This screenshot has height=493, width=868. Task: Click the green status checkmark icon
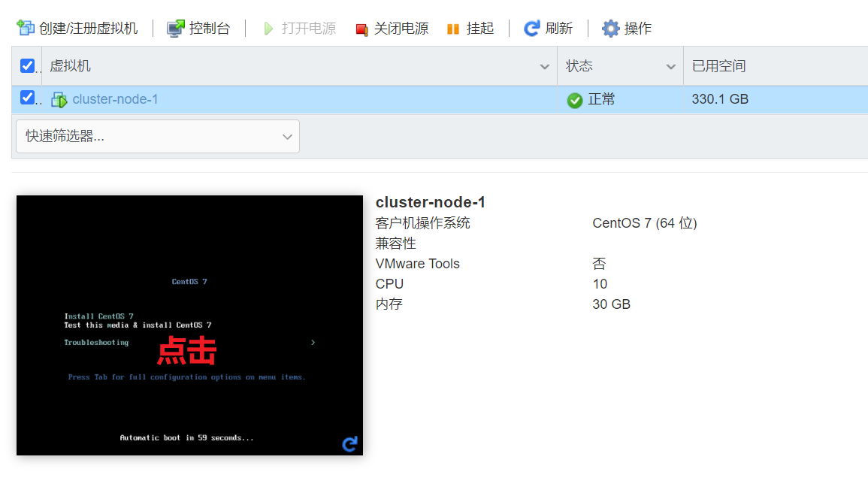click(x=575, y=100)
